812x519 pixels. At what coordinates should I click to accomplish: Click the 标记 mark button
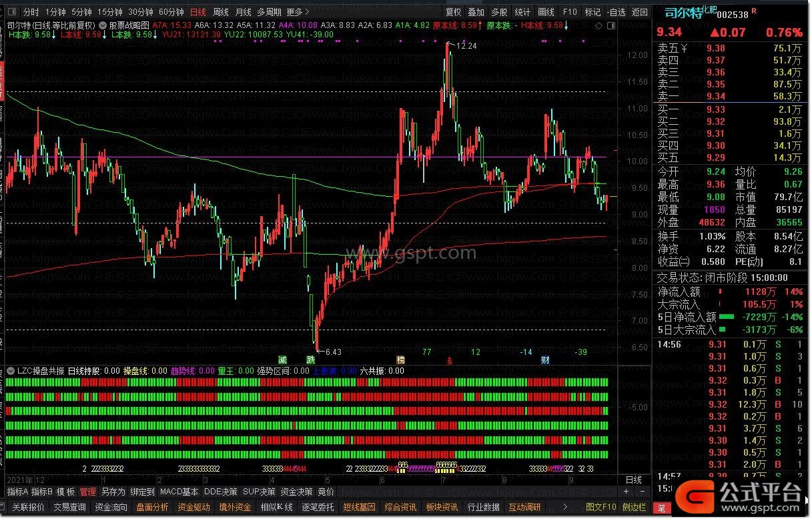[x=592, y=12]
